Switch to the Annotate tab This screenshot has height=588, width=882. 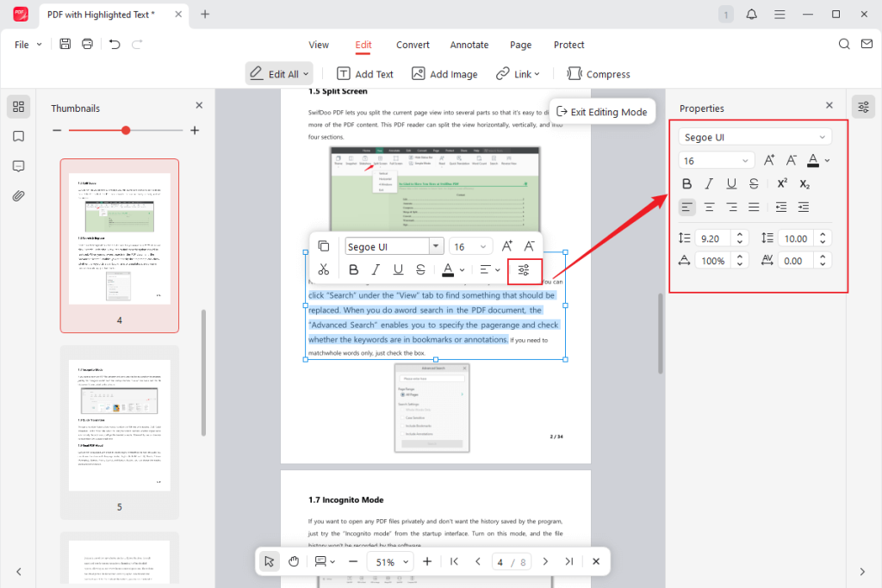(x=469, y=44)
